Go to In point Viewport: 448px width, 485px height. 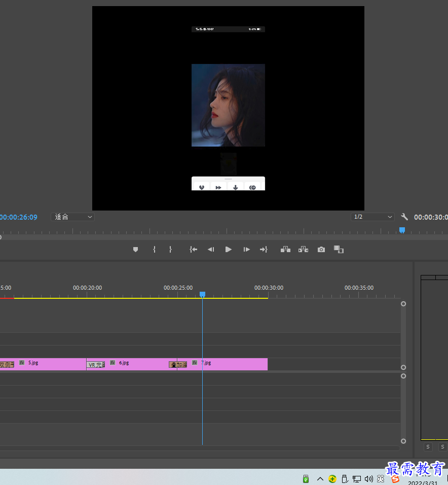pos(194,250)
